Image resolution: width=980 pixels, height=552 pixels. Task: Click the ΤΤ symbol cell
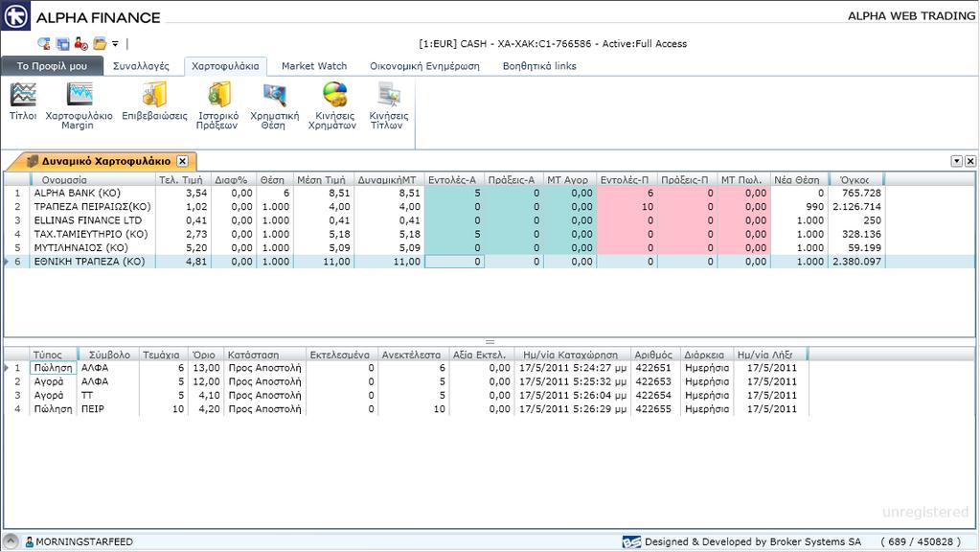[108, 396]
